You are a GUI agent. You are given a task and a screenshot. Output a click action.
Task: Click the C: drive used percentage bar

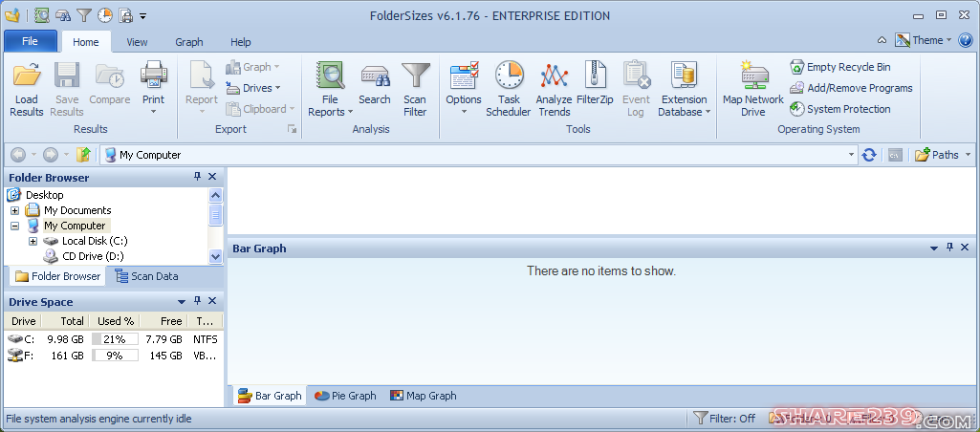[116, 339]
